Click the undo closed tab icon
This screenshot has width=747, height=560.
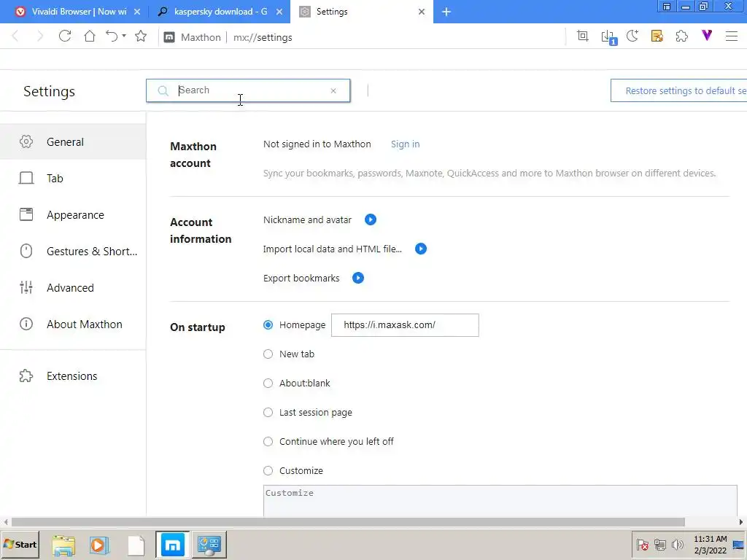[x=112, y=36]
